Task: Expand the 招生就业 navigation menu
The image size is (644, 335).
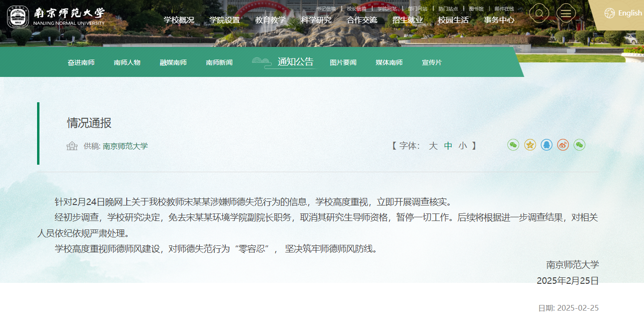Action: (x=407, y=20)
